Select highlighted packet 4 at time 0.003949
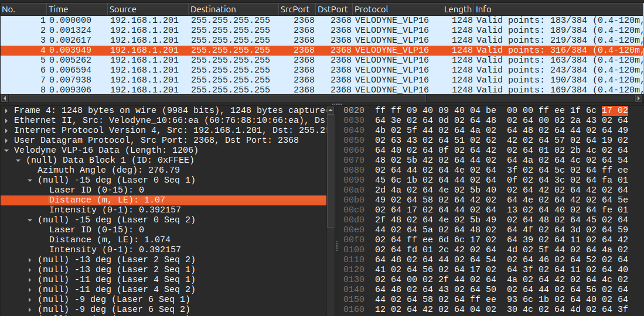 [322, 50]
